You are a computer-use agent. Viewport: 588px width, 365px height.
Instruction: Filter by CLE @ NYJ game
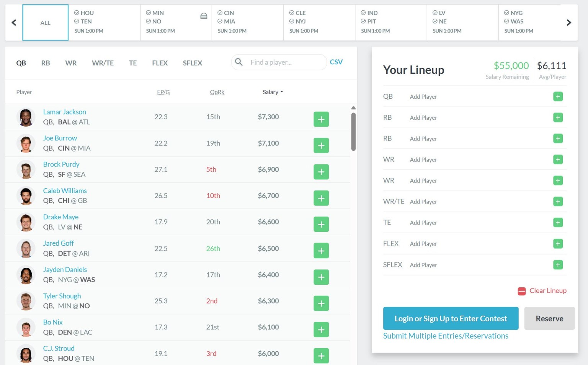click(319, 23)
